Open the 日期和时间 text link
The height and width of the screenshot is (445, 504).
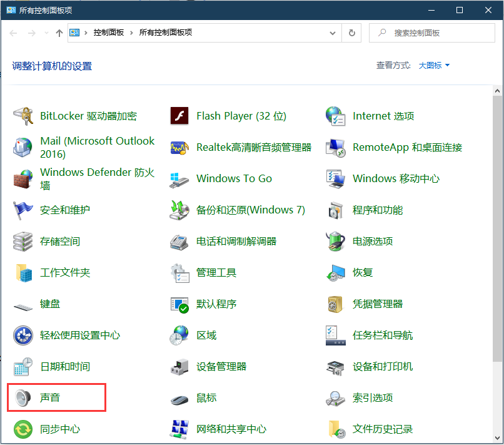coord(65,367)
